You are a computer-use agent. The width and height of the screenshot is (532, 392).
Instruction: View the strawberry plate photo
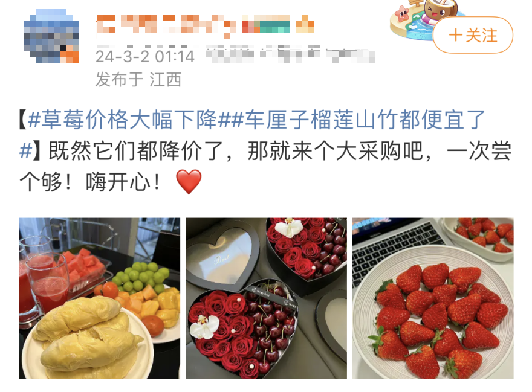pyautogui.click(x=433, y=298)
